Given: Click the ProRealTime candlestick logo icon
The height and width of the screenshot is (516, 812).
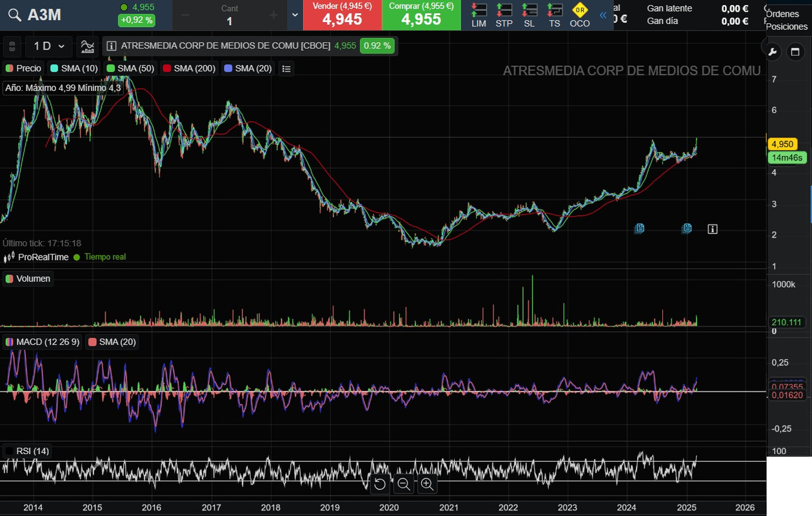Looking at the screenshot, I should click(9, 257).
